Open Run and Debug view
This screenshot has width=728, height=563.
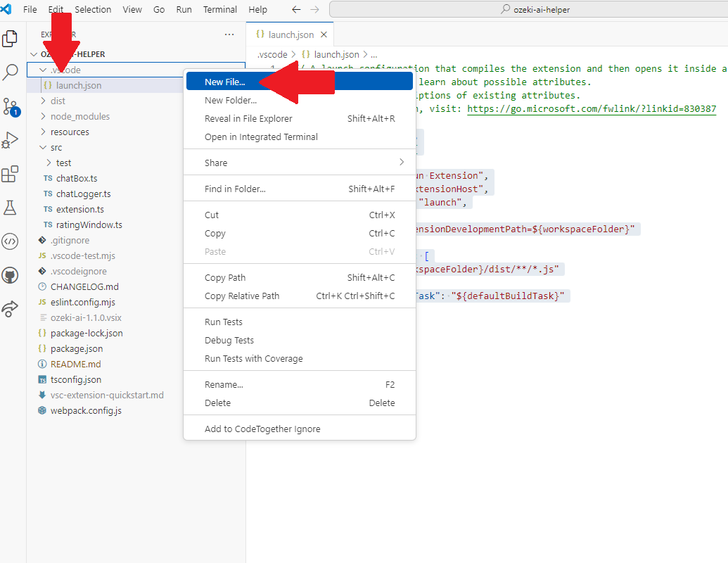10,140
